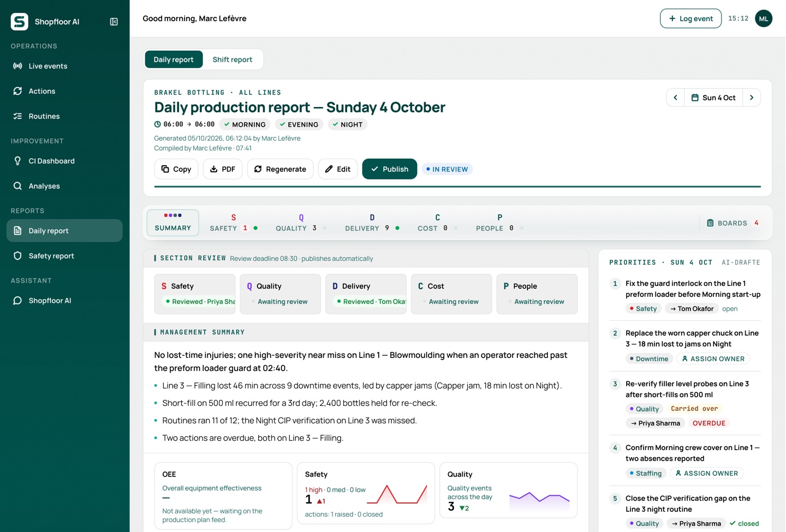Screen dimensions: 786x532
Task: Edit the daily report
Action: 338,169
